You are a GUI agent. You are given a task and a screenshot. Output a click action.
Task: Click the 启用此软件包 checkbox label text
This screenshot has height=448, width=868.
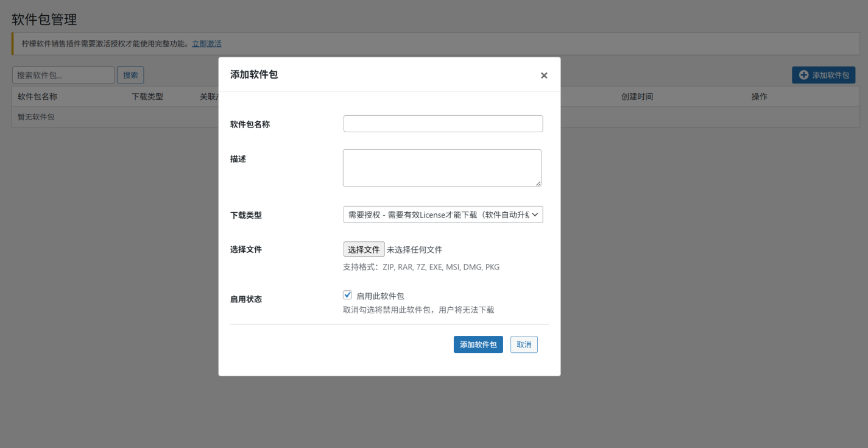(380, 296)
